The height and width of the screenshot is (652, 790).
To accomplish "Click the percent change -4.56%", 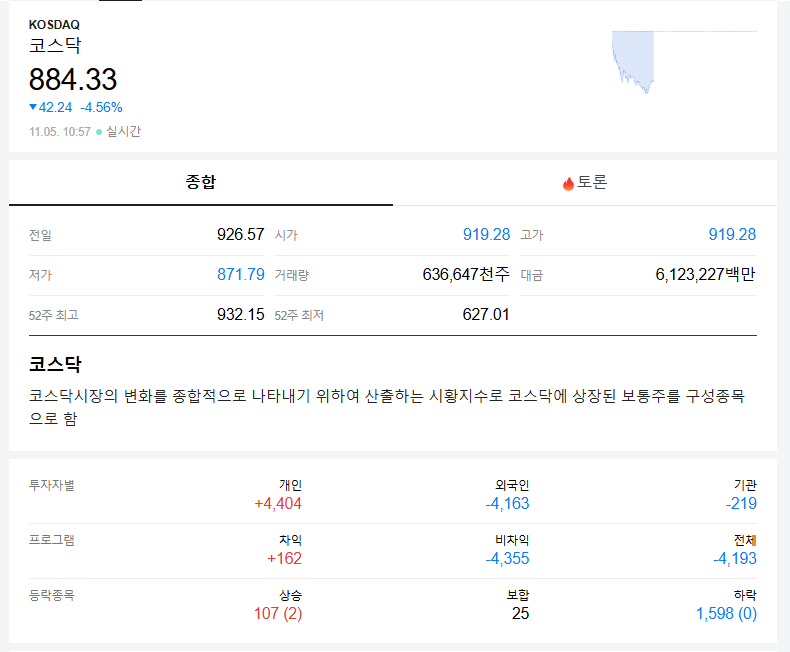I will point(101,107).
